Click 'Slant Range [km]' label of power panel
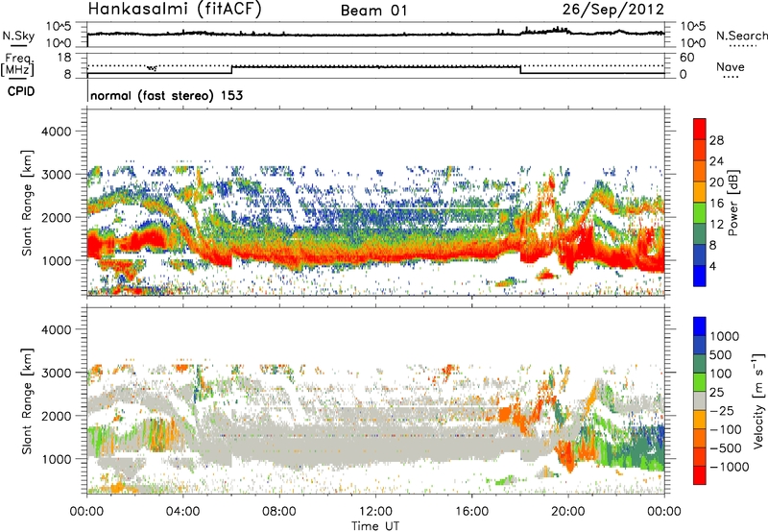The width and height of the screenshot is (768, 532). (27, 203)
